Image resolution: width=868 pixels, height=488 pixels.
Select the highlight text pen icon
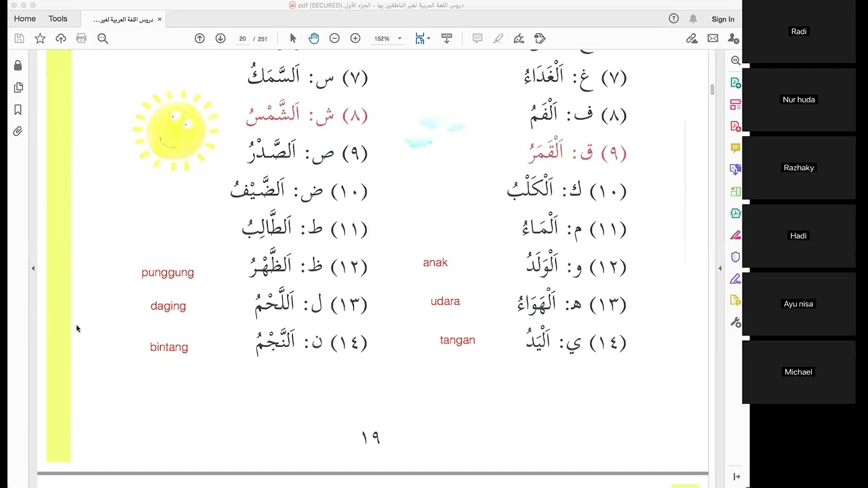click(x=498, y=39)
